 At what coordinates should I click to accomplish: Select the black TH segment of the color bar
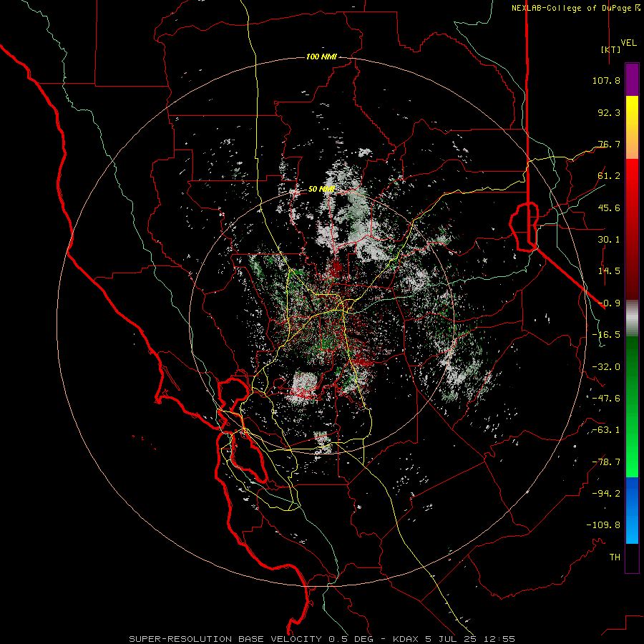pyautogui.click(x=632, y=558)
